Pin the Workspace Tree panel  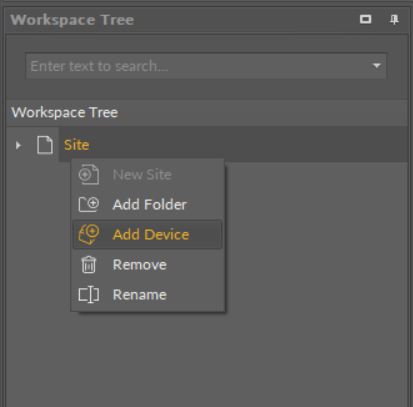pyautogui.click(x=394, y=20)
